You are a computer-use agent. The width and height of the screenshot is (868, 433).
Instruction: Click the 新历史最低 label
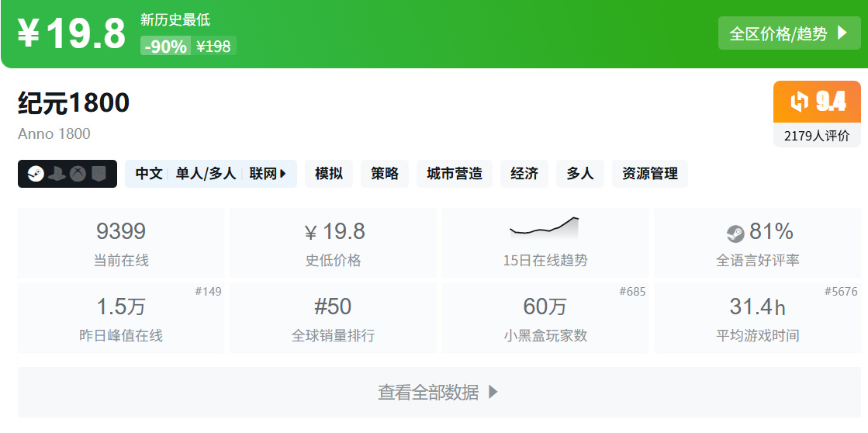point(175,20)
